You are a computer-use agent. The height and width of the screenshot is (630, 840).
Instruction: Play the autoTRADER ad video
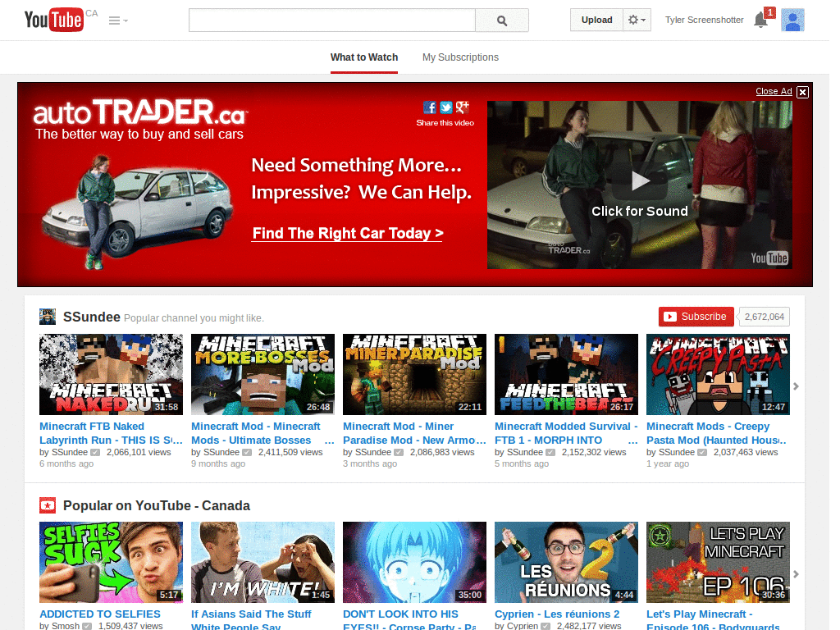[640, 180]
